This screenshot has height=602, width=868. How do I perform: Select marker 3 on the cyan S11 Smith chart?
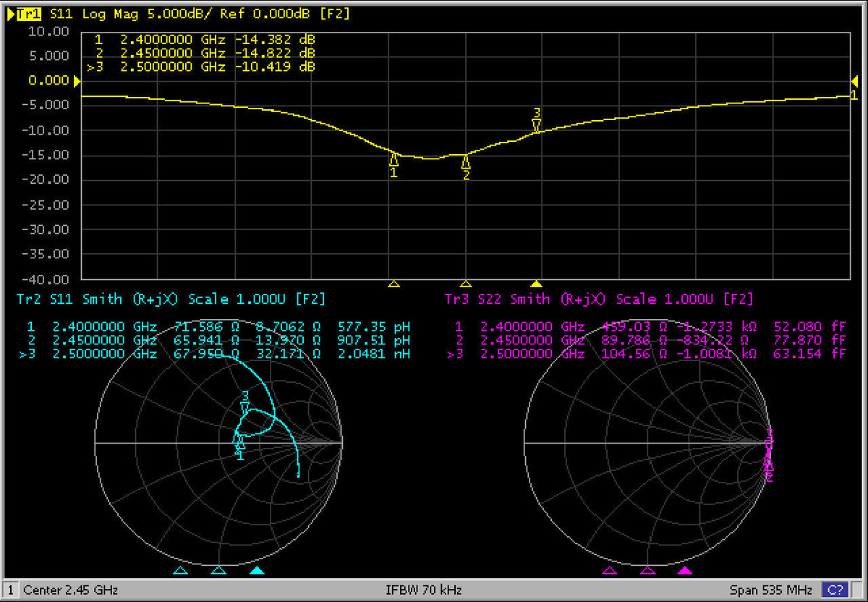[x=245, y=402]
